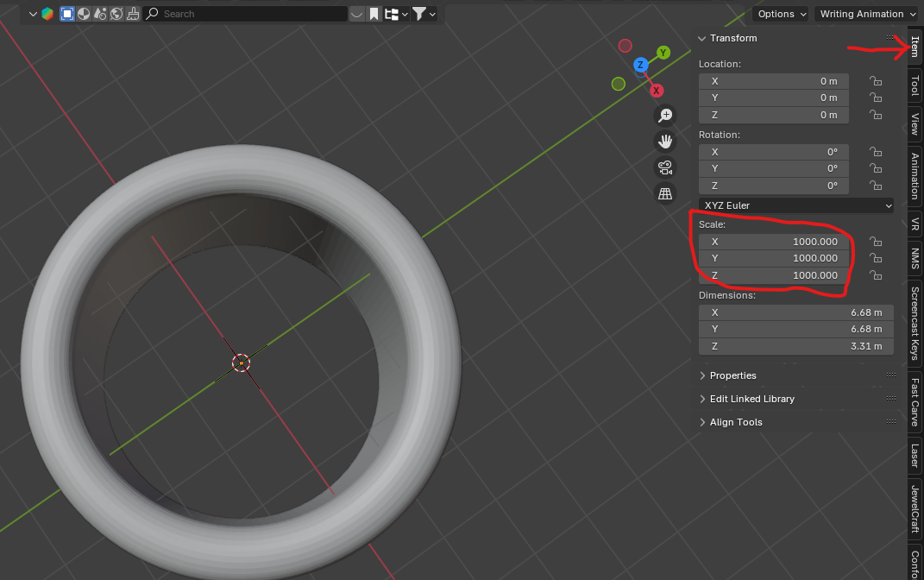Image resolution: width=924 pixels, height=580 pixels.
Task: Click the red X axis gizmo ball
Action: coord(656,90)
